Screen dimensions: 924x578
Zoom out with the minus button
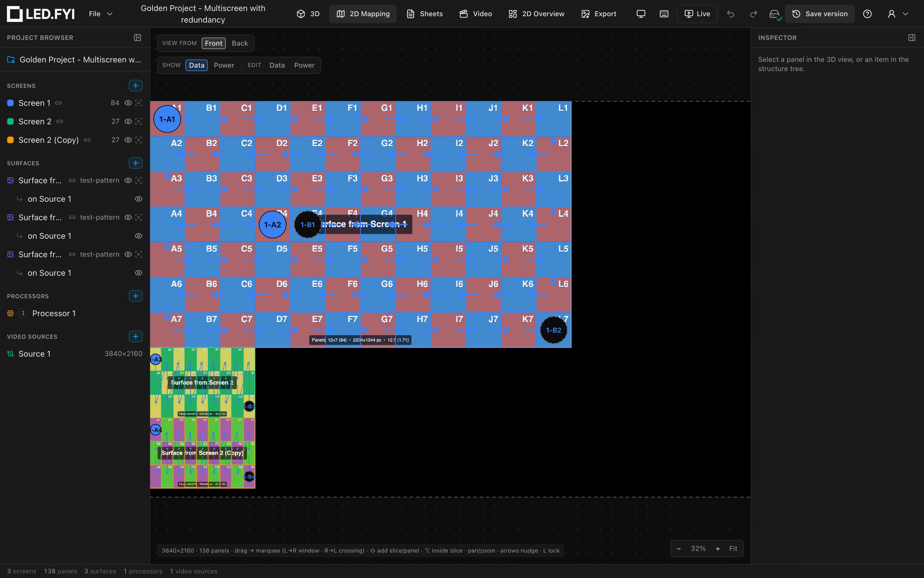[x=679, y=549]
